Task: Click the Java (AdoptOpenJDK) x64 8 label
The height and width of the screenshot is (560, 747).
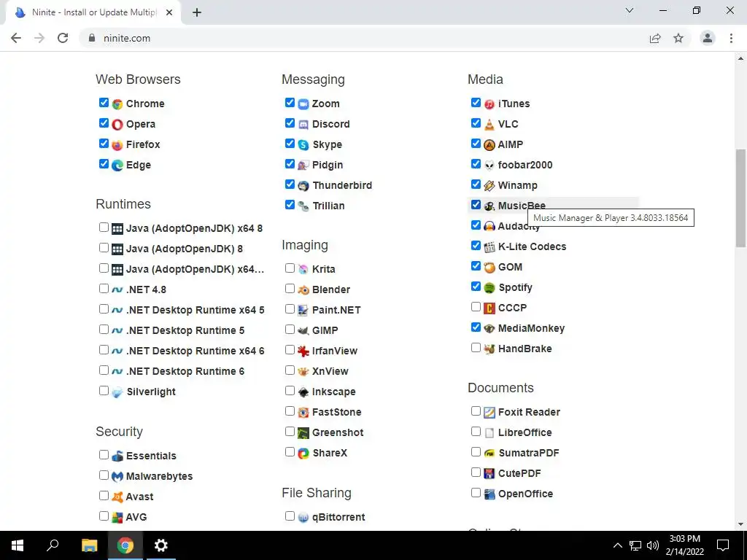Action: point(194,228)
